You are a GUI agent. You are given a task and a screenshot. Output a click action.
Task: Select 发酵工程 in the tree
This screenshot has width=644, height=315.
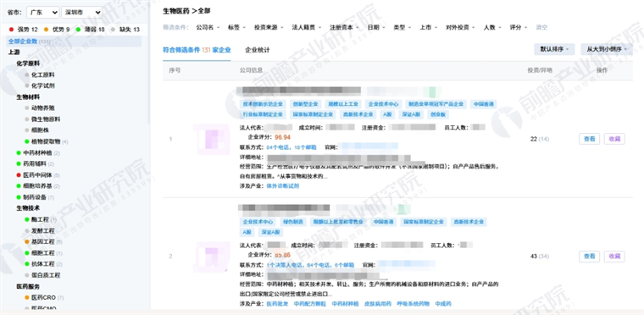[x=42, y=230]
